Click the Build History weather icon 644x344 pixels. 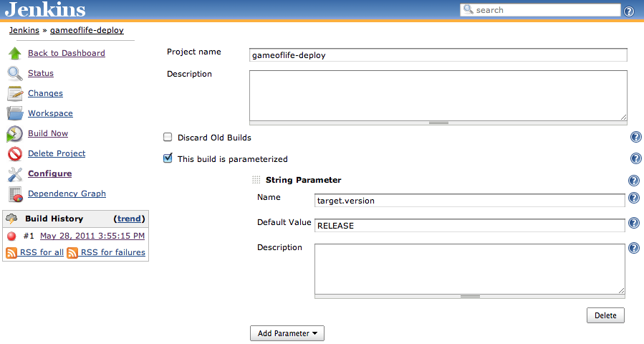tap(11, 219)
